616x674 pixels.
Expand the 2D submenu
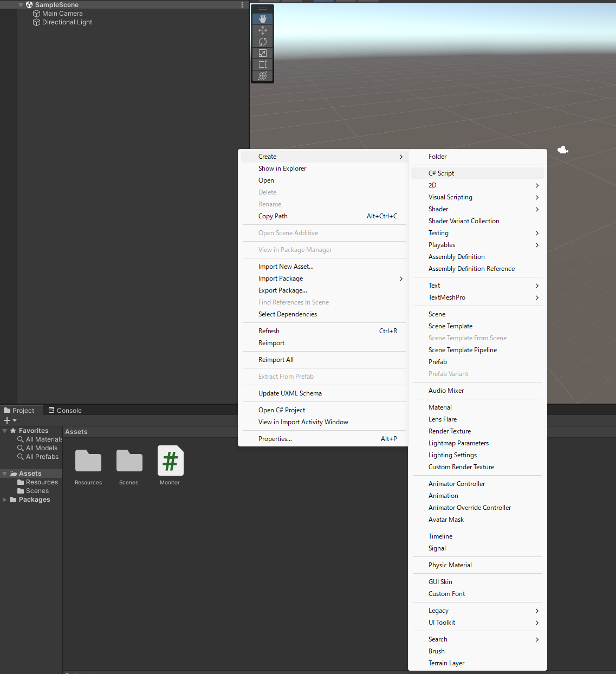pos(477,185)
